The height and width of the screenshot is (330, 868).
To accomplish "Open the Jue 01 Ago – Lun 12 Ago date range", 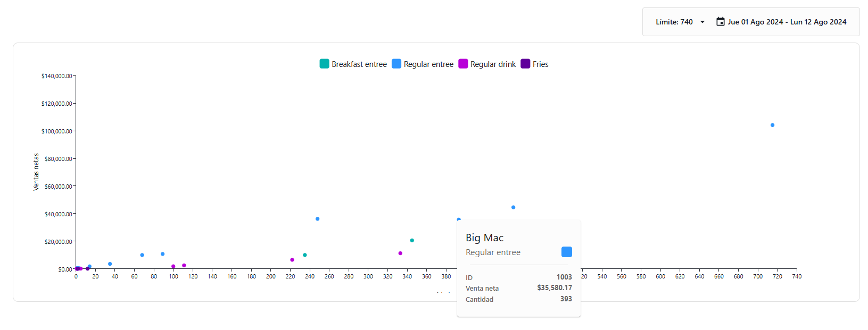I will [787, 22].
